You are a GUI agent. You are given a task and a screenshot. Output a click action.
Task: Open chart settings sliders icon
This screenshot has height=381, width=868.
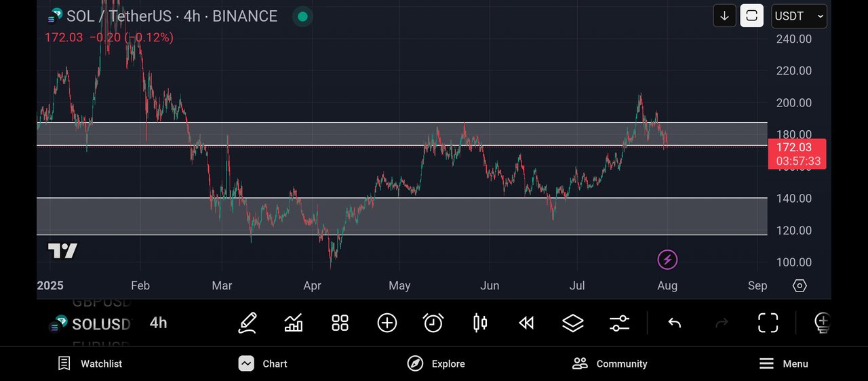[620, 323]
